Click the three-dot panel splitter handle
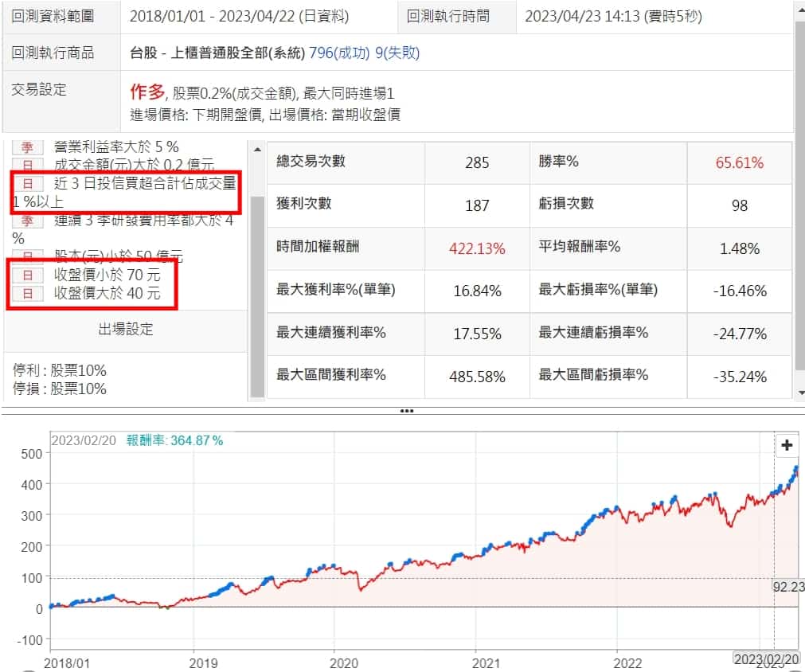Viewport: 805px width, 672px height. tap(406, 411)
